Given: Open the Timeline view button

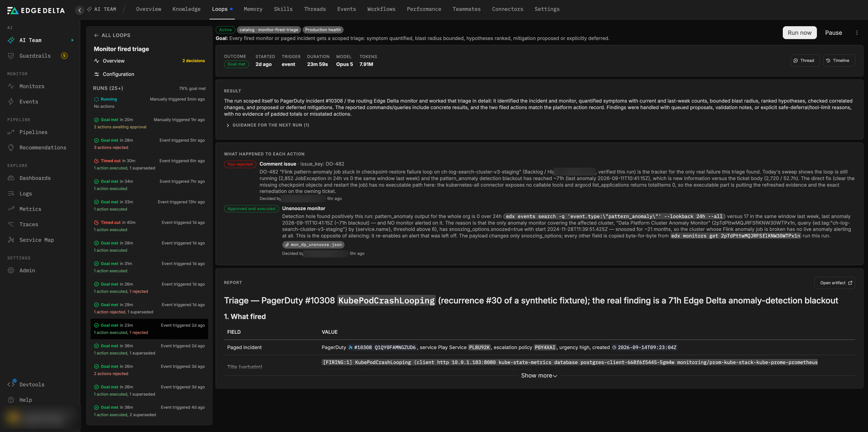Looking at the screenshot, I should point(839,61).
